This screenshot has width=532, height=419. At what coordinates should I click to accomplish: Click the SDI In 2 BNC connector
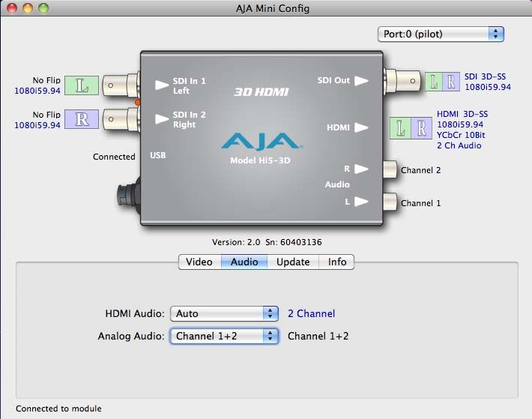click(121, 119)
